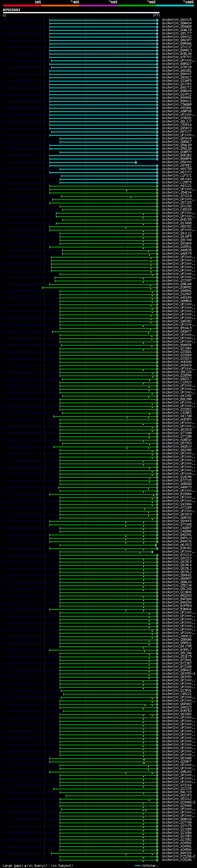Select the UniRef100_Q3SDD1 label
This screenshot has width=197, height=868.
click(177, 352)
